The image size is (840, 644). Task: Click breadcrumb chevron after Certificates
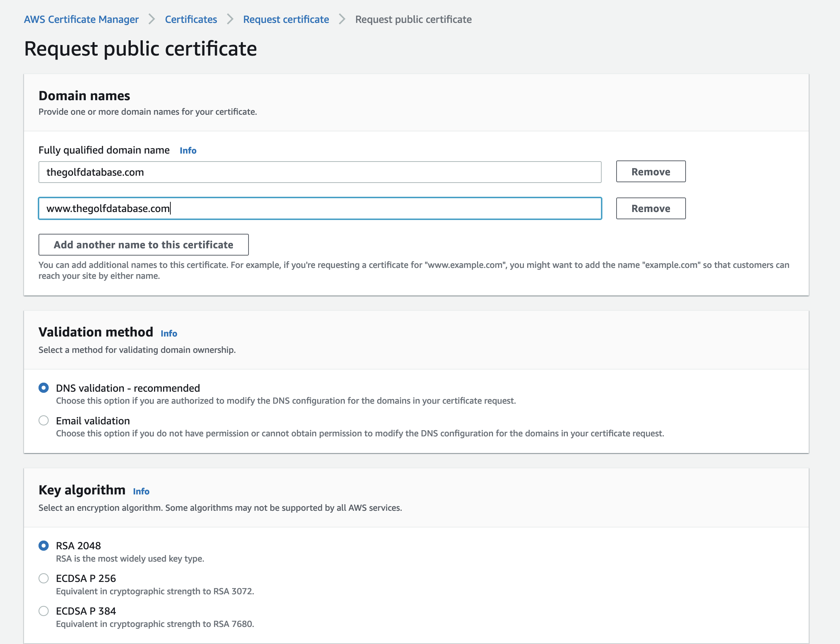pyautogui.click(x=230, y=19)
